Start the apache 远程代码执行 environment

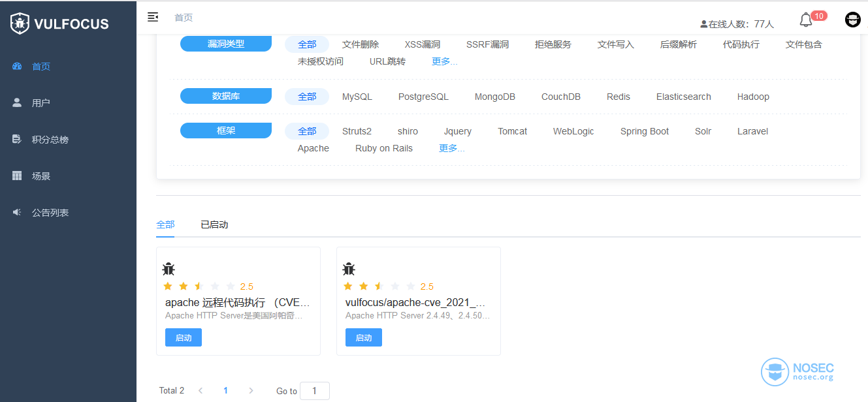184,337
